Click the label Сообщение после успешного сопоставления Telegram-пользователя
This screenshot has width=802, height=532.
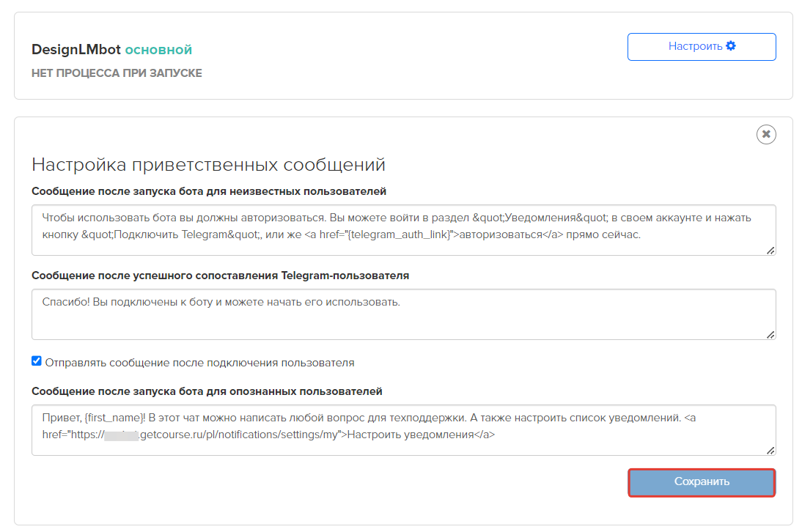pyautogui.click(x=221, y=276)
